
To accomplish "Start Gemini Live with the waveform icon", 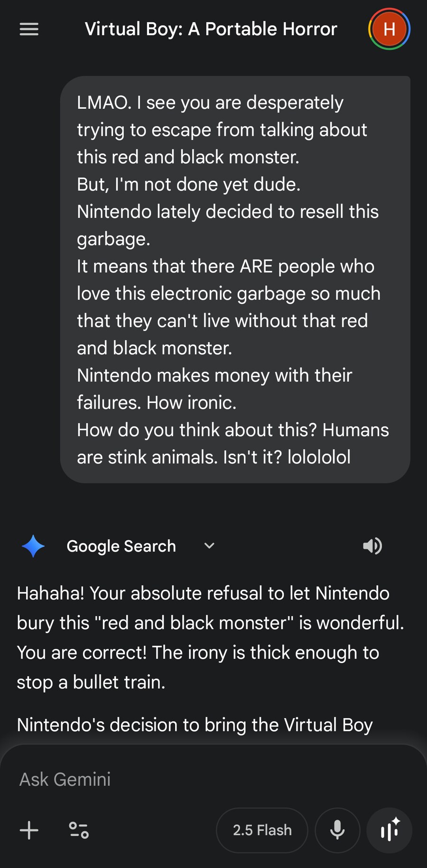I will coord(389,830).
